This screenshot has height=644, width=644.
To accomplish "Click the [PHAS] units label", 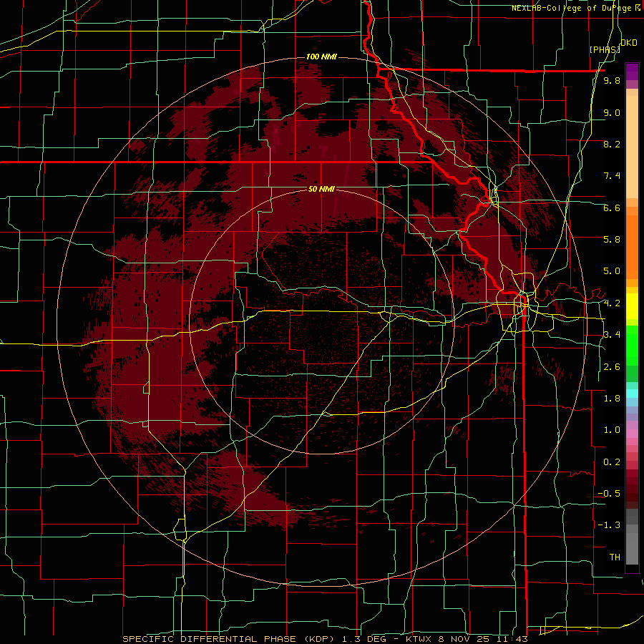I will pyautogui.click(x=605, y=49).
